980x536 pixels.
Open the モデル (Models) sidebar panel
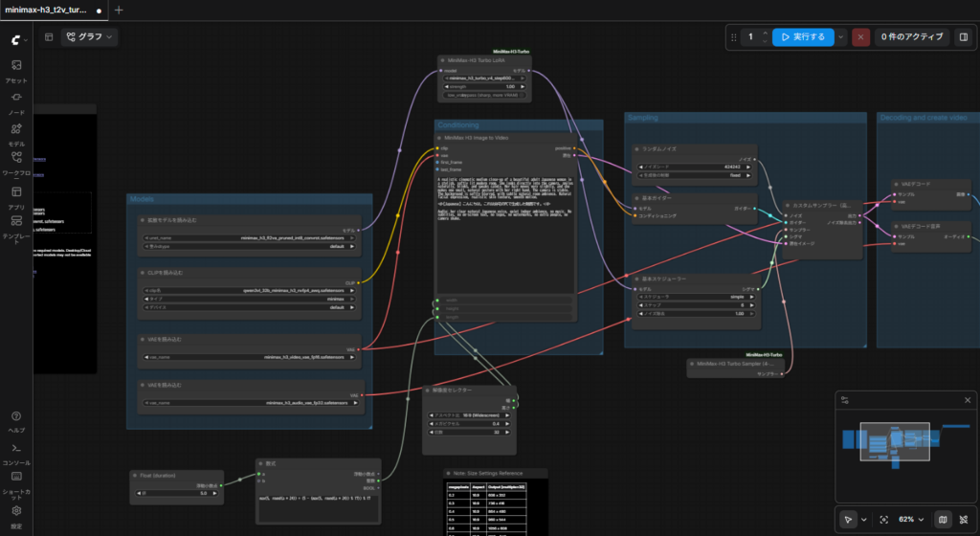coord(16,134)
